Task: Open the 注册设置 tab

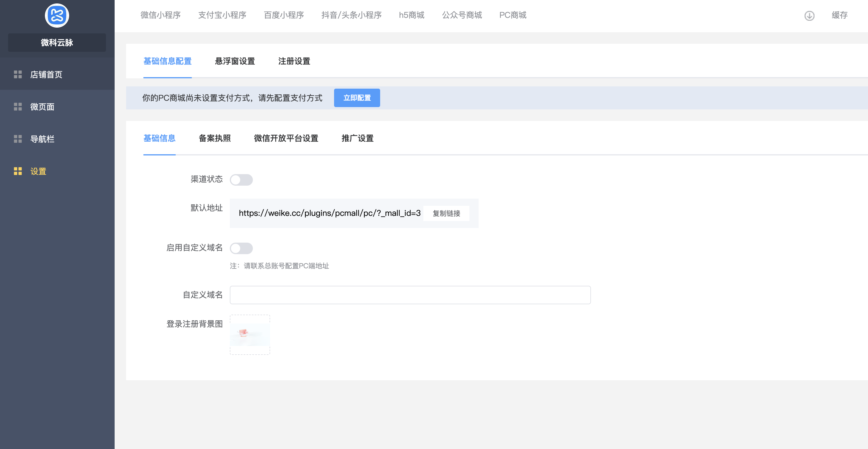Action: 294,61
